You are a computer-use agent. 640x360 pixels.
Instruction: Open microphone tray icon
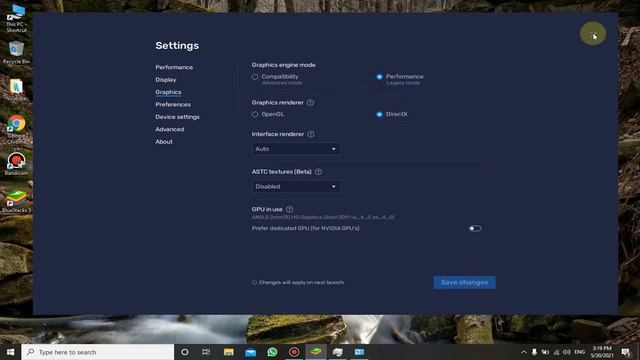click(x=534, y=352)
